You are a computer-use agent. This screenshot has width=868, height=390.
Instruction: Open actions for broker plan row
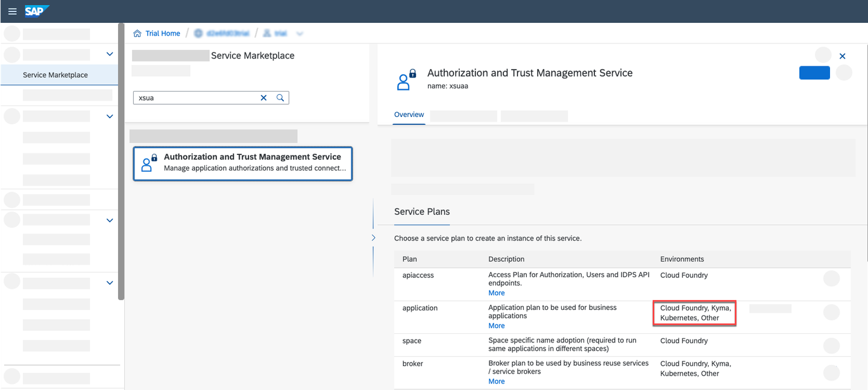831,373
